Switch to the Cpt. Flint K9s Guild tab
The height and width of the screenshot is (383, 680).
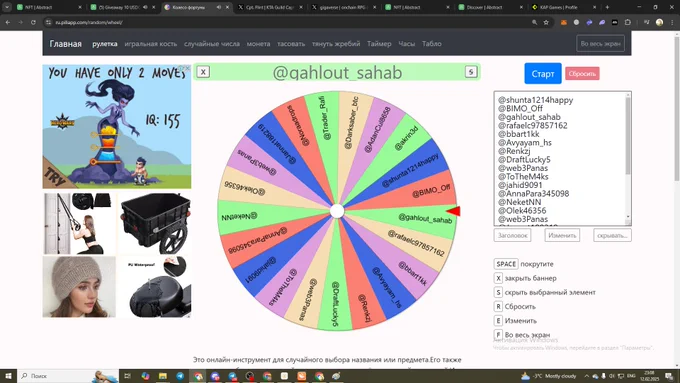(270, 7)
